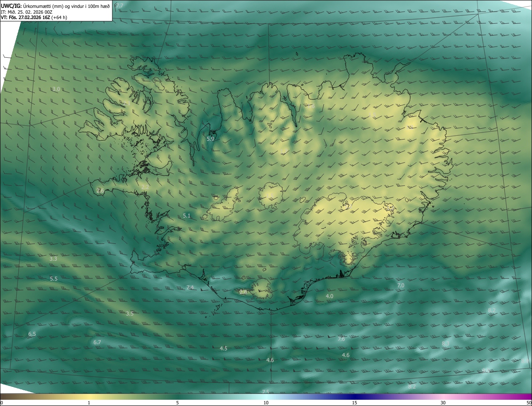Click the 10 tick on the color scale
This screenshot has width=532, height=406.
(x=266, y=403)
